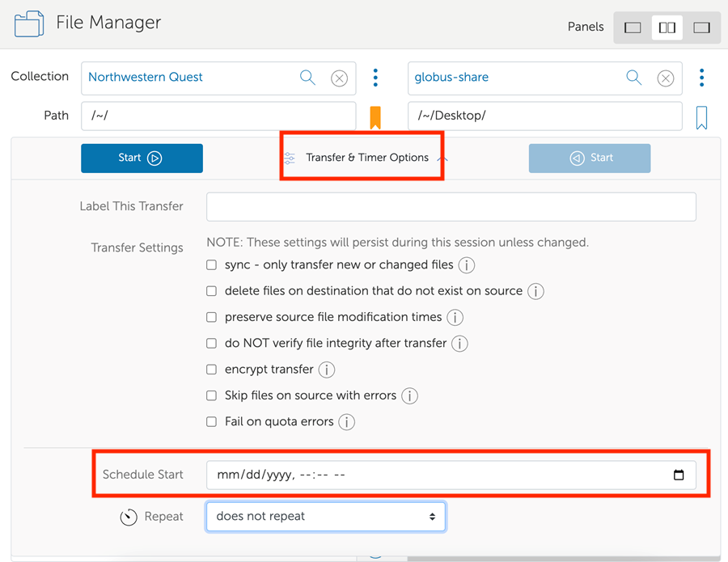Enable sync only new or changed files
728x562 pixels.
pos(212,265)
